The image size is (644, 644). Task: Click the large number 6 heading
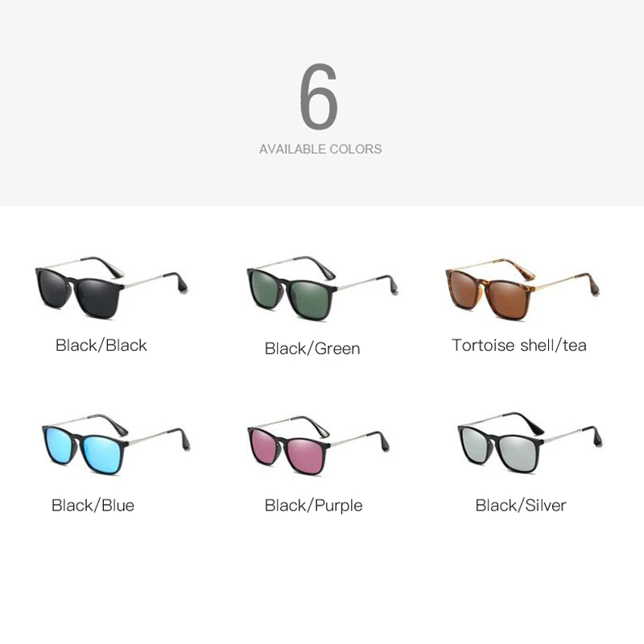point(319,97)
